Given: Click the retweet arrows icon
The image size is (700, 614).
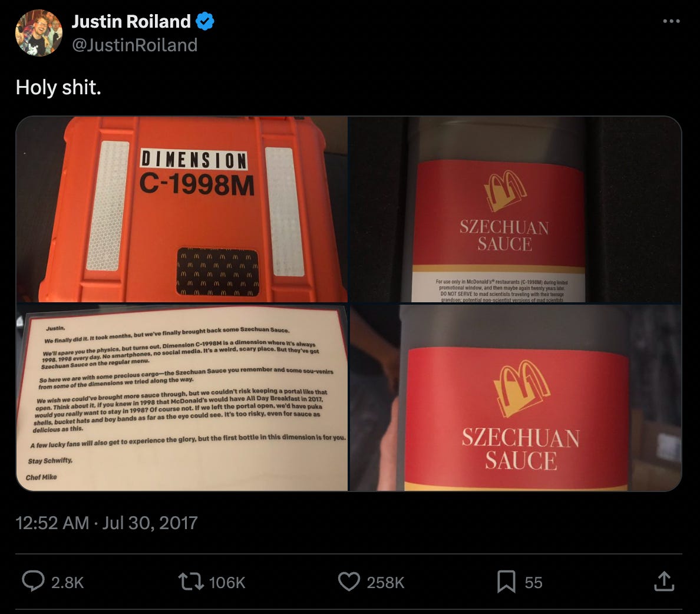Looking at the screenshot, I should click(x=191, y=582).
